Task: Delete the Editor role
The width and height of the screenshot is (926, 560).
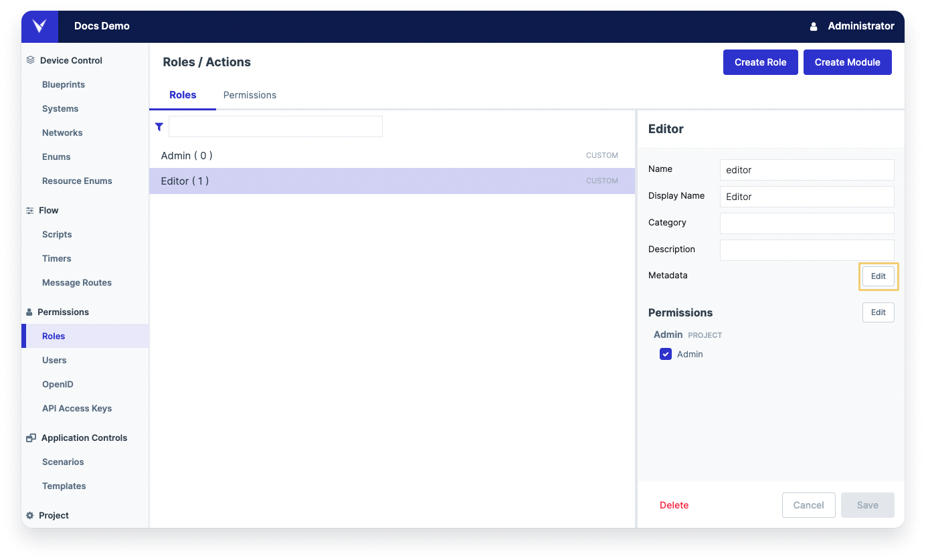Action: 674,505
